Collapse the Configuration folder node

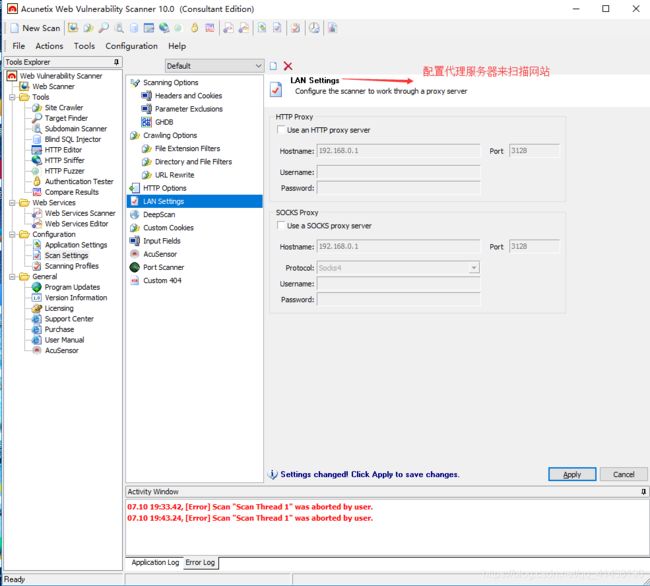(x=12, y=234)
